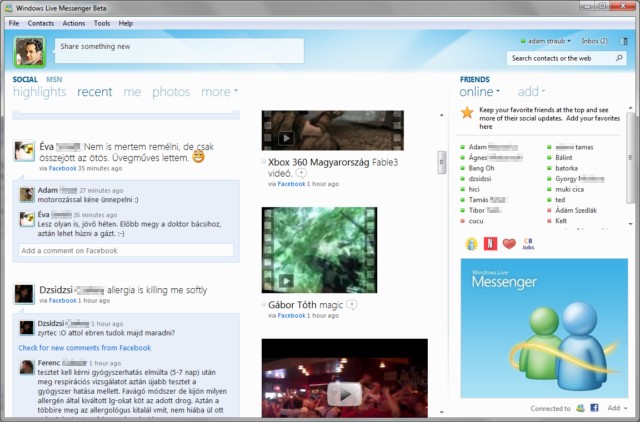The height and width of the screenshot is (422, 640).
Task: Click Facebook link under Éva's post
Action: [62, 168]
